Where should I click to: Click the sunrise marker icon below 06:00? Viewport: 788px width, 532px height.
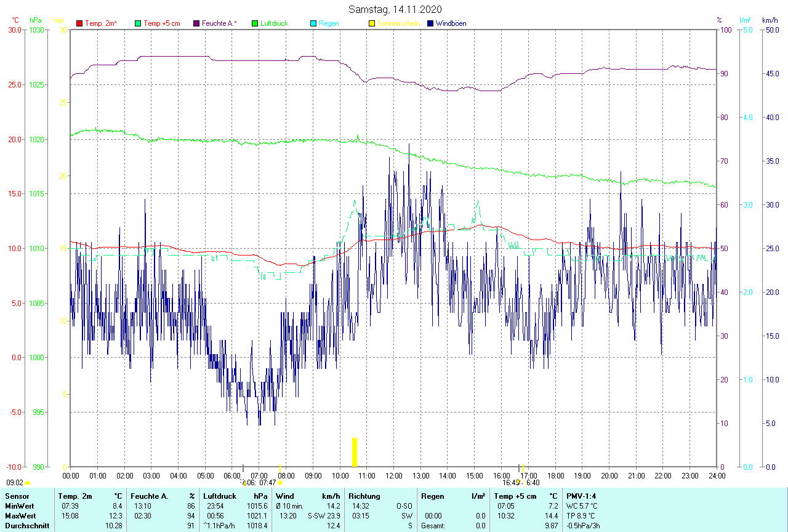[243, 483]
